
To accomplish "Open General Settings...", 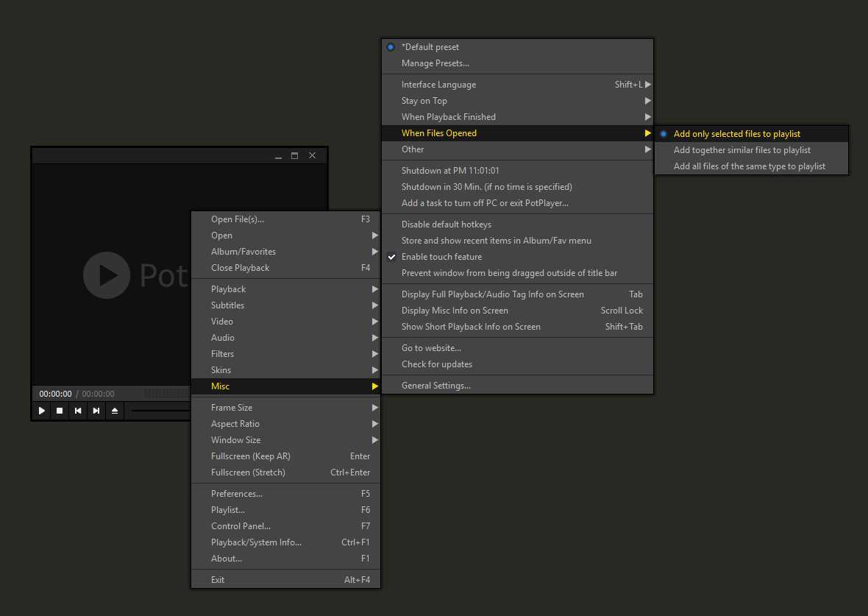I will [518, 386].
